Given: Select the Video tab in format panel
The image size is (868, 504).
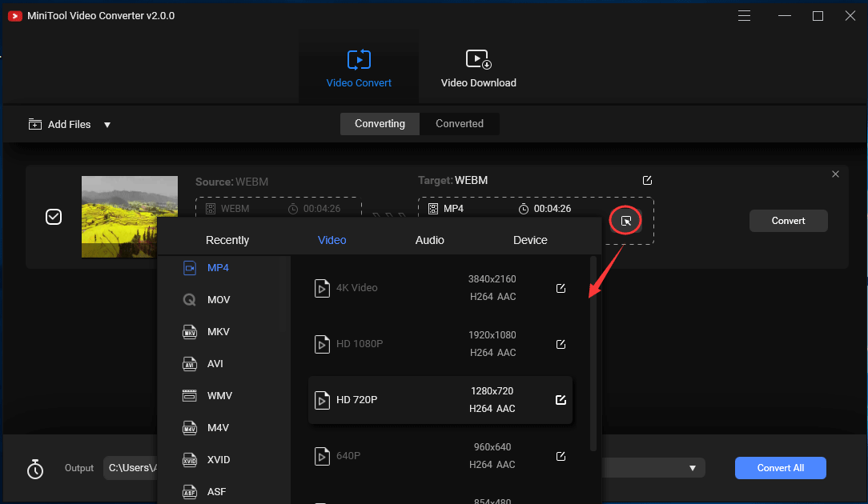Looking at the screenshot, I should pos(332,240).
